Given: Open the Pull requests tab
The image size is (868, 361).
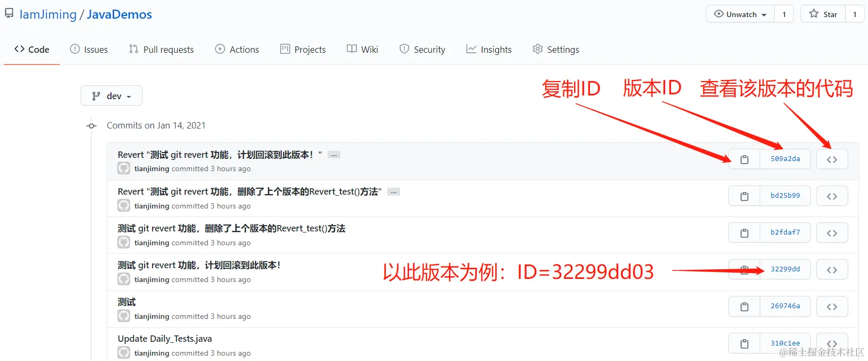Looking at the screenshot, I should pos(161,49).
